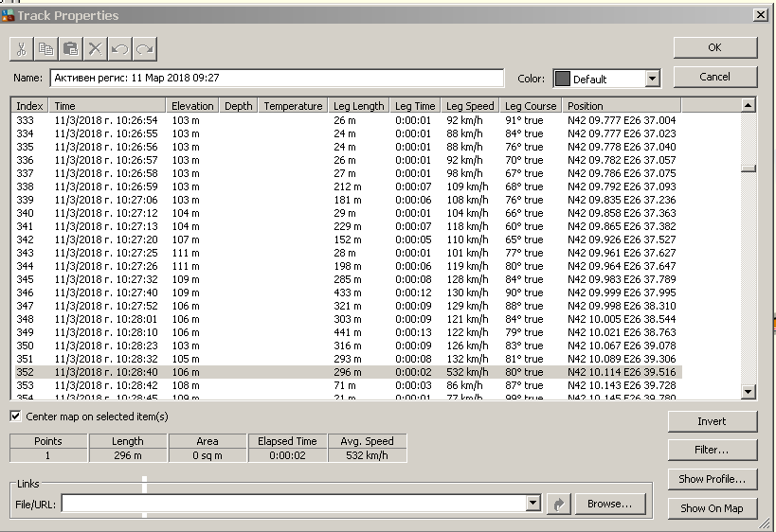The height and width of the screenshot is (532, 776).
Task: Click the Cut scissors icon
Action: tap(22, 49)
